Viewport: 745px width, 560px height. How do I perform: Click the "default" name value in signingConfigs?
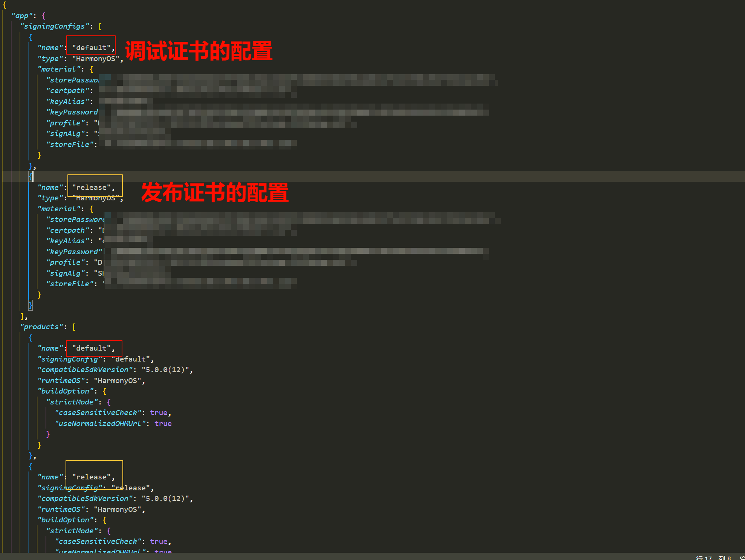coord(92,48)
